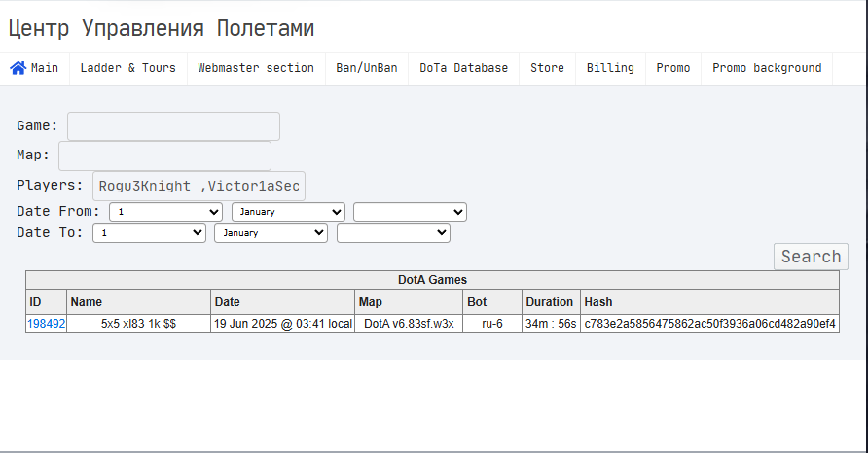The width and height of the screenshot is (868, 453).
Task: Select the DoTa Database menu item
Action: pyautogui.click(x=463, y=68)
